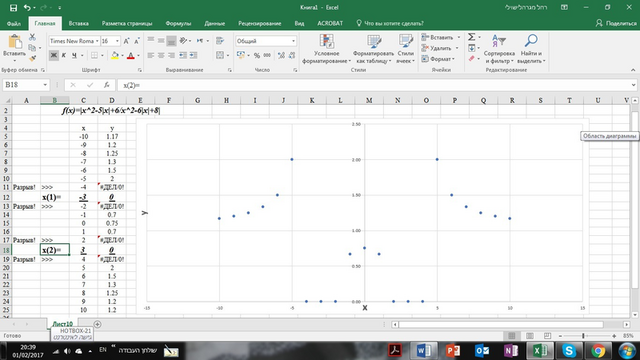Switch to the Вставка tab
Viewport: 640px width, 360px height.
[x=78, y=23]
